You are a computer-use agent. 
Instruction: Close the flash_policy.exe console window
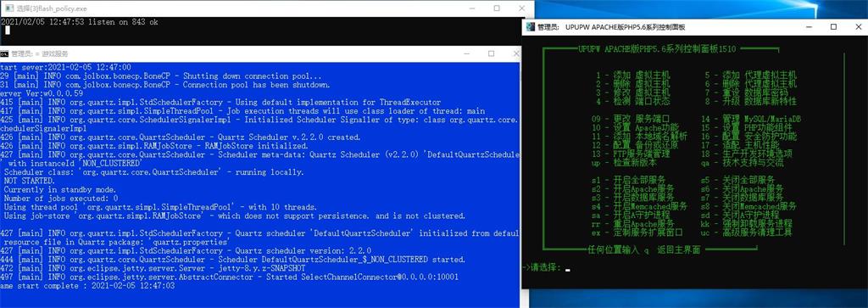pos(521,8)
